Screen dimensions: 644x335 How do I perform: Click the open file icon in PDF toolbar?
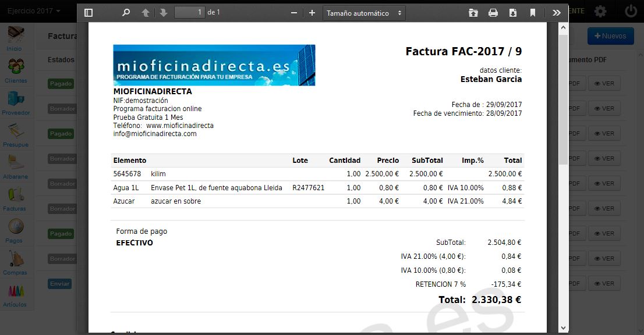[x=473, y=13]
